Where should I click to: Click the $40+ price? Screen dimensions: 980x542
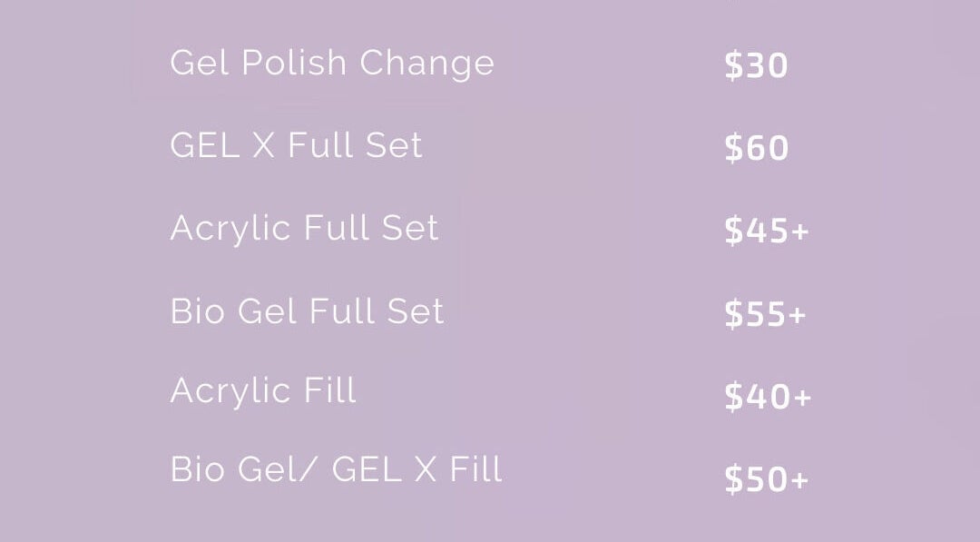click(x=767, y=397)
